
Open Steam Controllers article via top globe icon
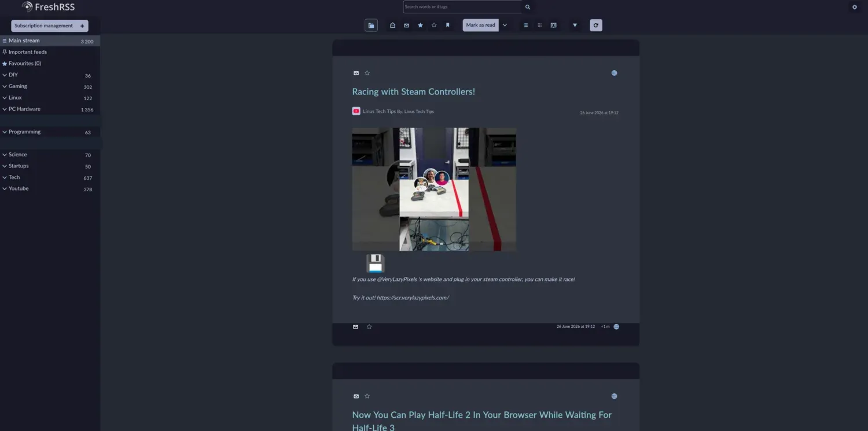click(614, 73)
